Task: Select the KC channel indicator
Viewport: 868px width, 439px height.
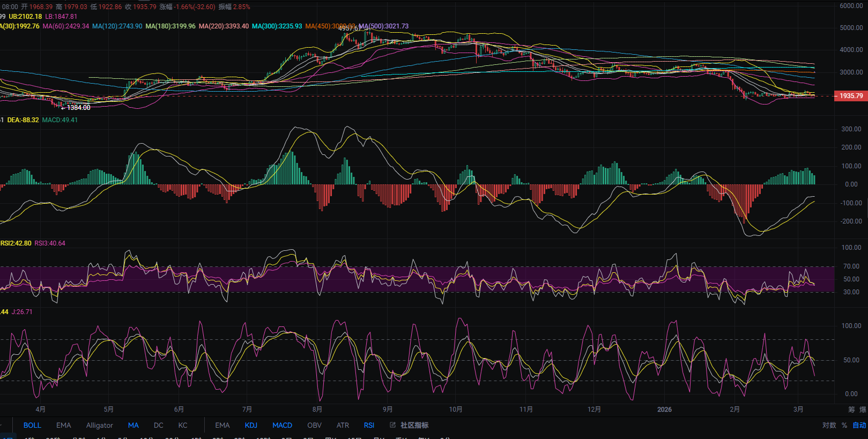Action: [183, 425]
